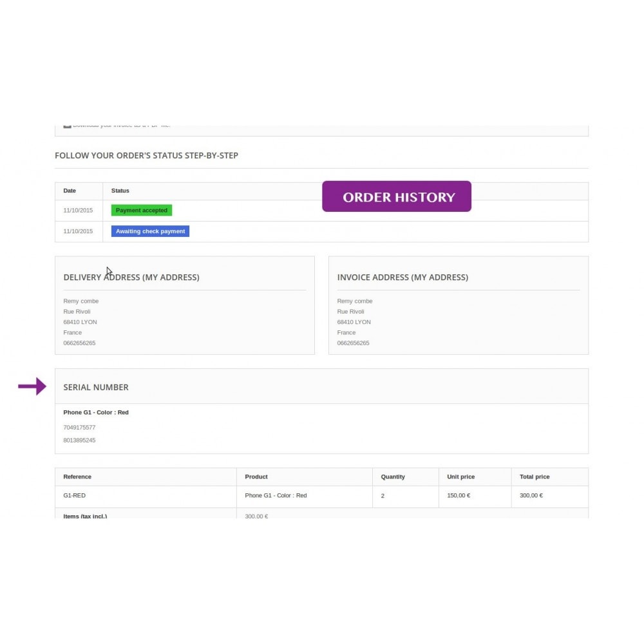Click the blue Awaiting check payment badge
The image size is (644, 644).
(150, 231)
